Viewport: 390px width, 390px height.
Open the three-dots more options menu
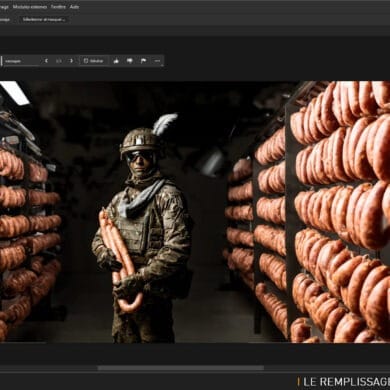157,61
